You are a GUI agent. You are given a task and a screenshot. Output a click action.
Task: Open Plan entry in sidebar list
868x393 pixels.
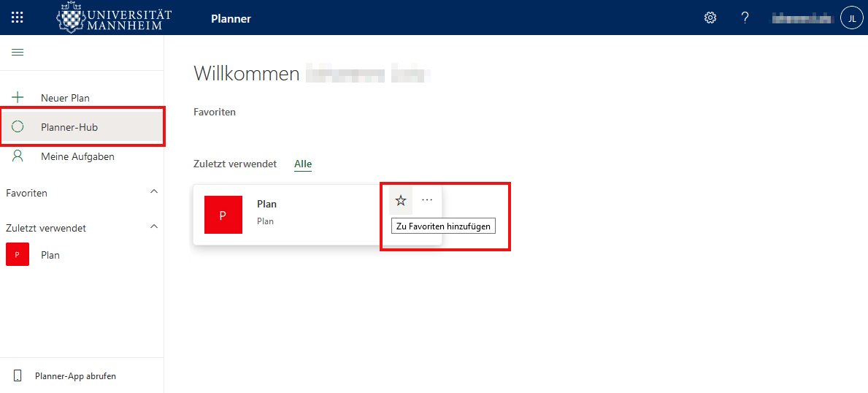82,255
